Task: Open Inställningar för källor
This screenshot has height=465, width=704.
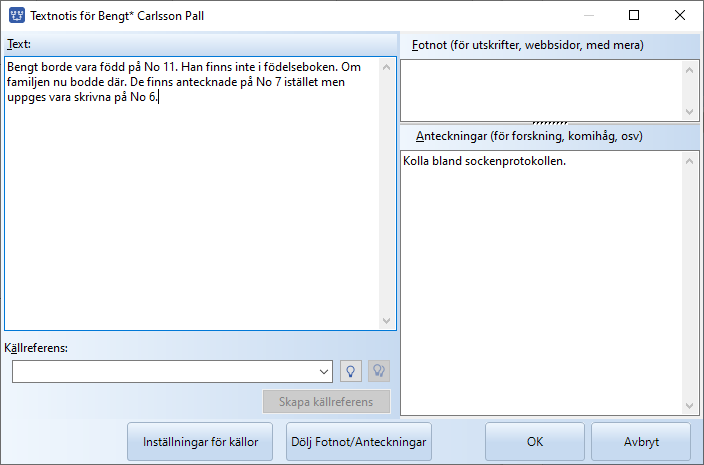Action: (200, 441)
